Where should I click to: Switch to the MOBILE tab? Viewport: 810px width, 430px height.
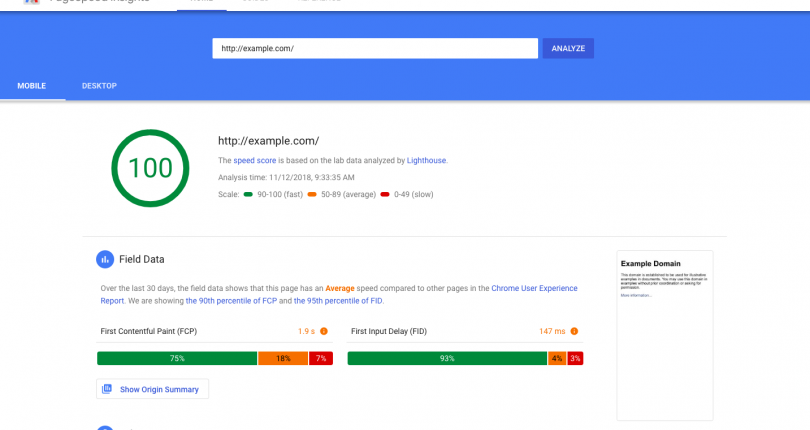pyautogui.click(x=32, y=86)
